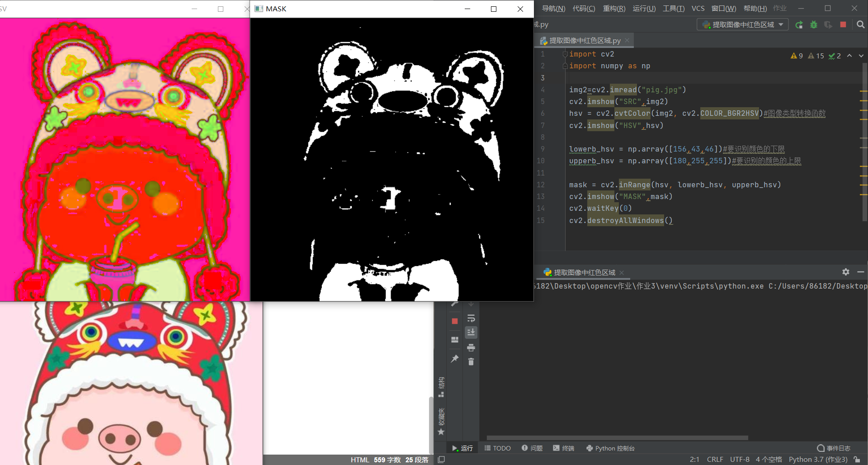Maximize the MASK image window
Viewport: 868px width, 465px height.
[494, 9]
